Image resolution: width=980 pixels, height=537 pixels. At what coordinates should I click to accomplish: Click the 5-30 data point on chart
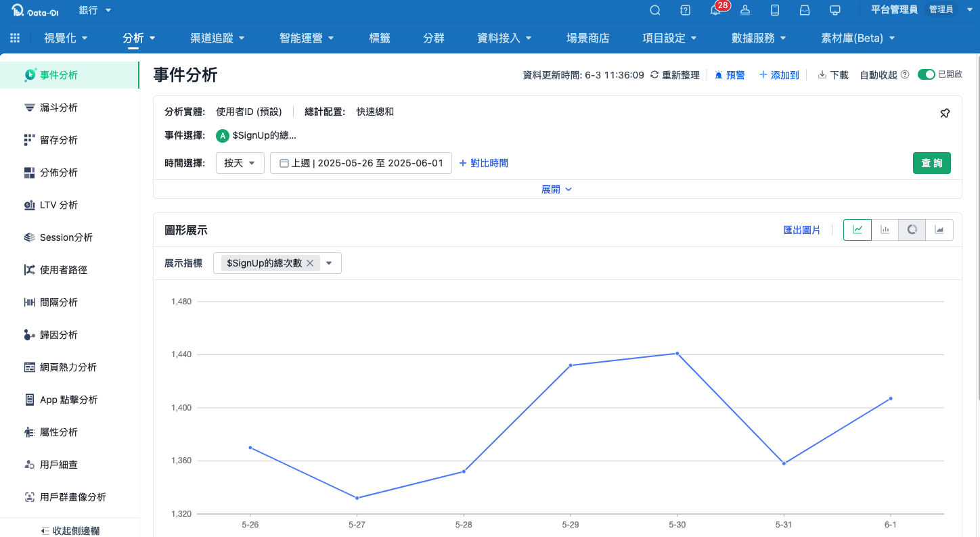click(677, 353)
